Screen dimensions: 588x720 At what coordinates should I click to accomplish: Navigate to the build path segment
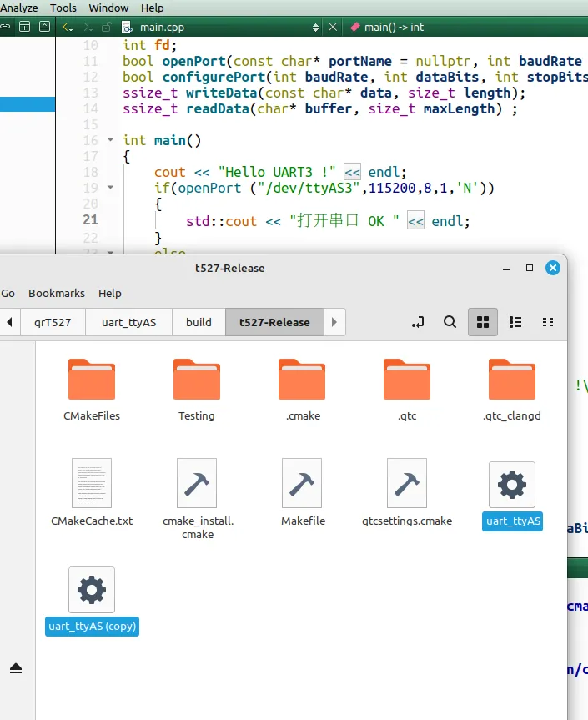(199, 322)
